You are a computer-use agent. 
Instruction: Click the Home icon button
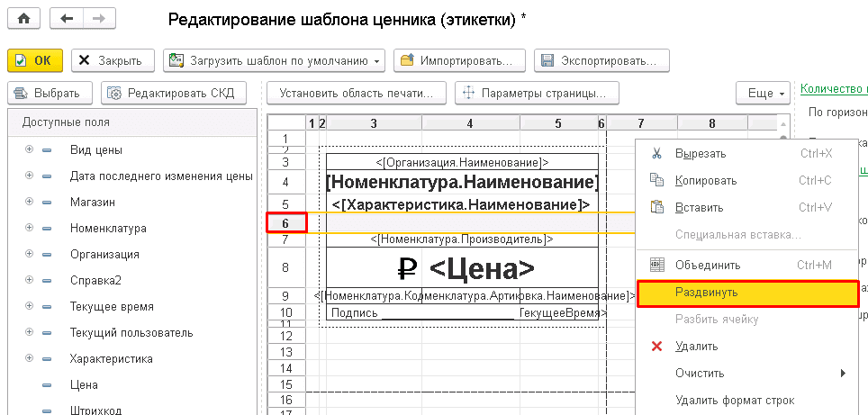coord(24,18)
